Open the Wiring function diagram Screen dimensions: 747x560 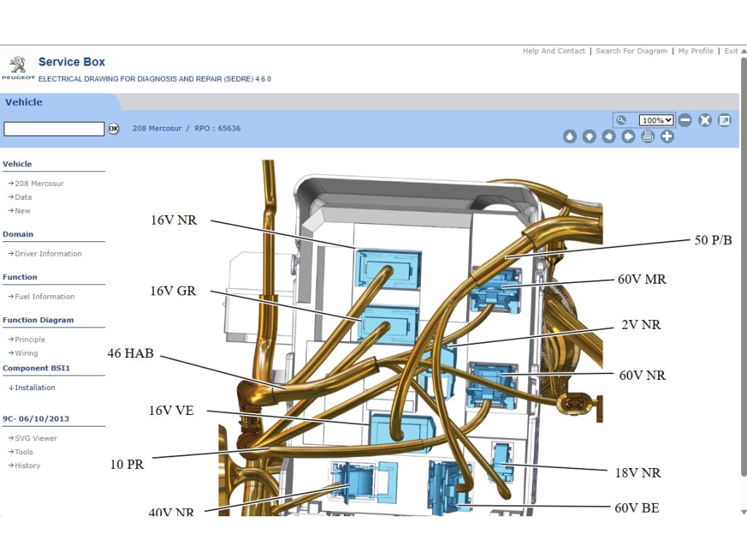26,353
